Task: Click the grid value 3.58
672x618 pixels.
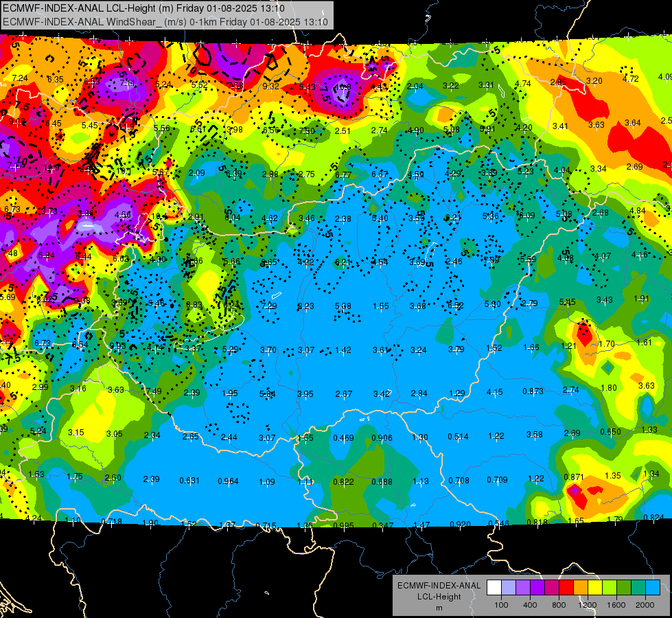Action: pyautogui.click(x=535, y=435)
